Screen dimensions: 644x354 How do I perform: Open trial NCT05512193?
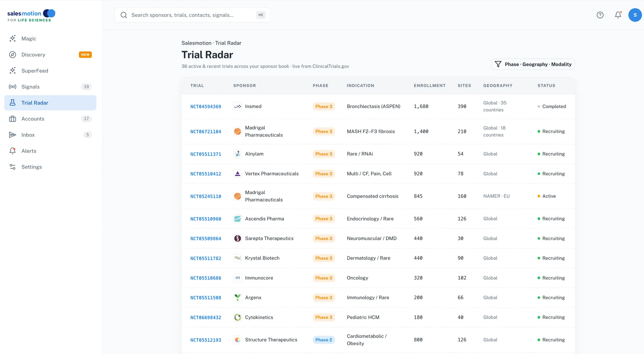(x=206, y=340)
